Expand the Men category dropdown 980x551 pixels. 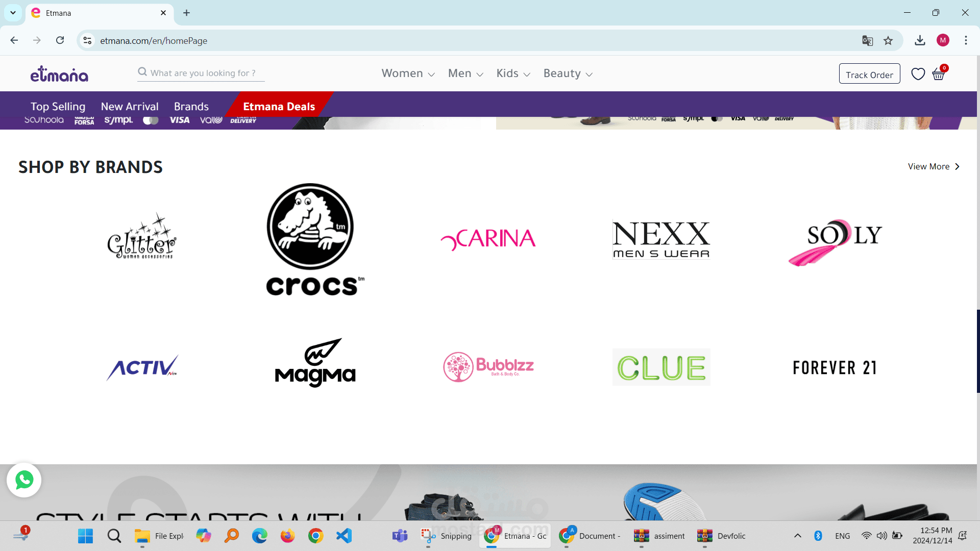point(465,73)
